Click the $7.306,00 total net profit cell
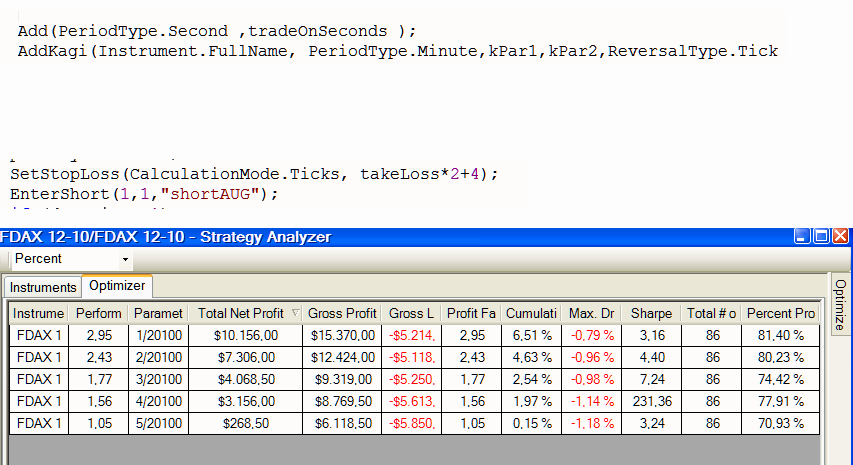The width and height of the screenshot is (853, 465). point(245,357)
